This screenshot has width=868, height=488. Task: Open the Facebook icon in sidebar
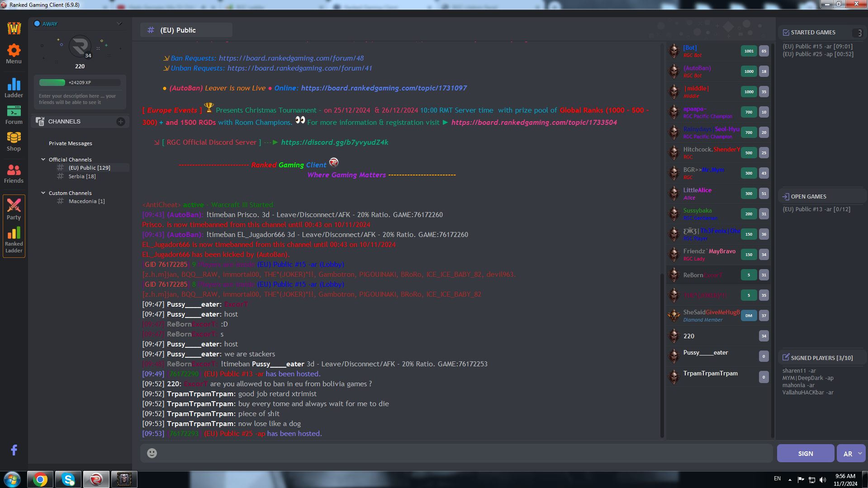(x=14, y=450)
